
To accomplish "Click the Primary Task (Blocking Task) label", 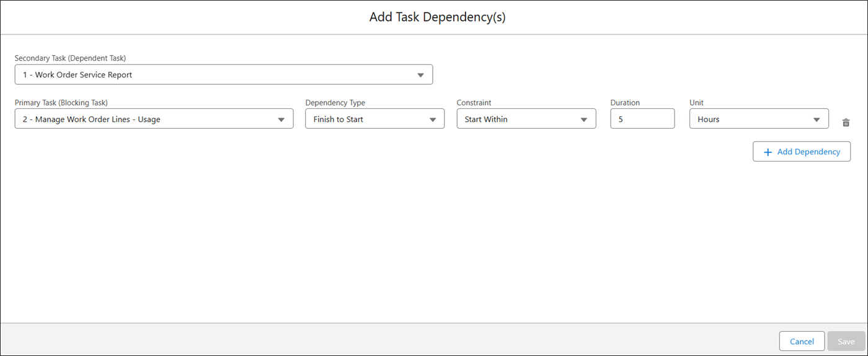I will [61, 103].
